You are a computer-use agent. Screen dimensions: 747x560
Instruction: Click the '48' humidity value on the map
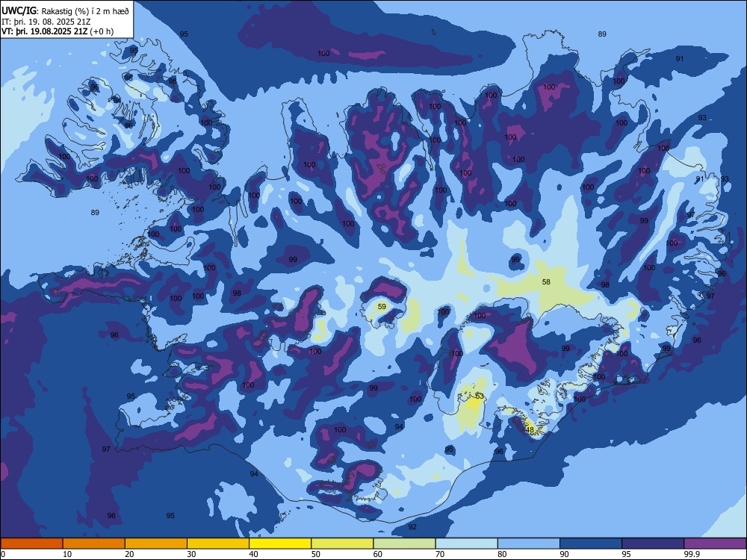pyautogui.click(x=530, y=429)
